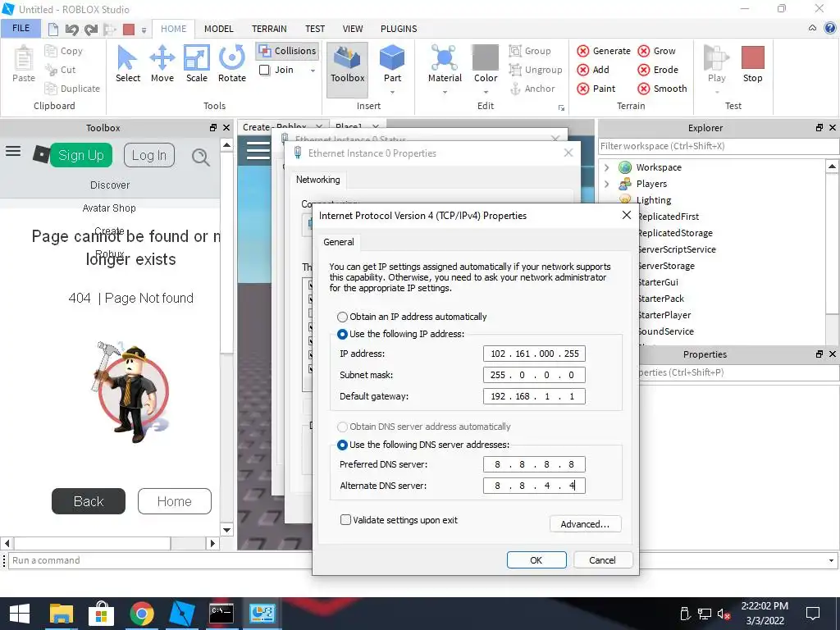Select Obtain an IP address automatically
This screenshot has height=630, width=840.
tap(342, 317)
